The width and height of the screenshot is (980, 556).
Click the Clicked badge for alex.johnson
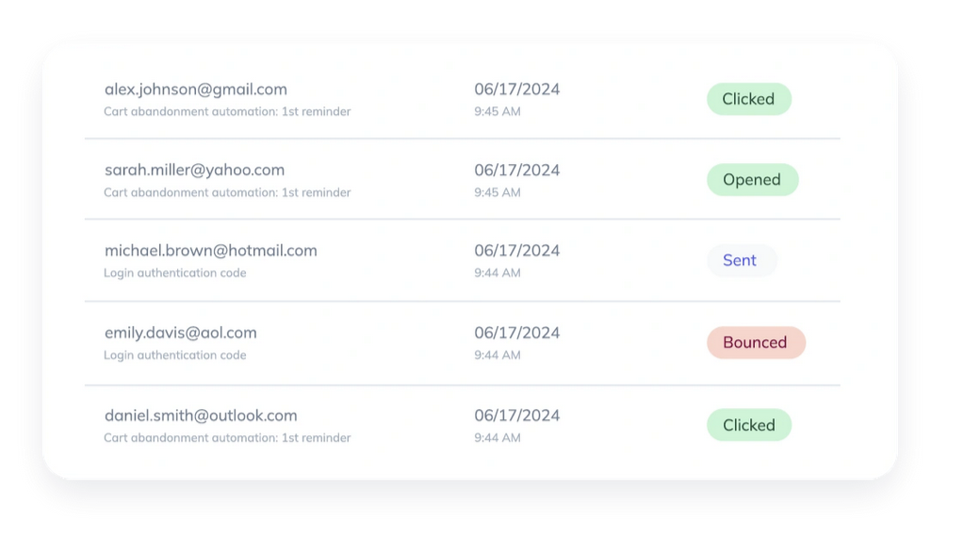click(x=748, y=99)
